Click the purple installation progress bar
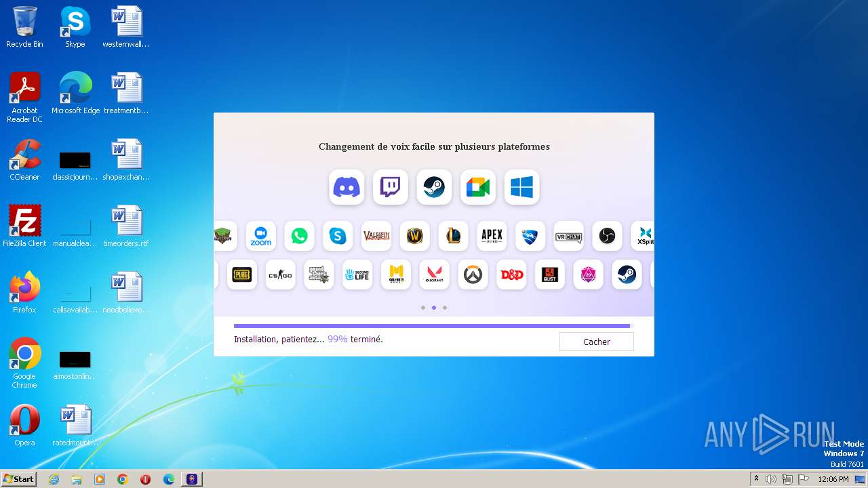This screenshot has width=868, height=488. tap(432, 326)
